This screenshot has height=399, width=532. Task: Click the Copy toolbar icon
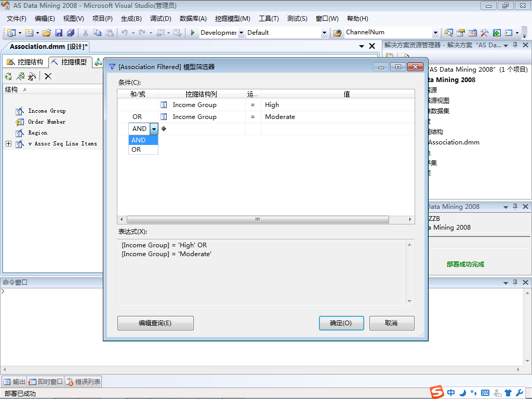point(97,33)
